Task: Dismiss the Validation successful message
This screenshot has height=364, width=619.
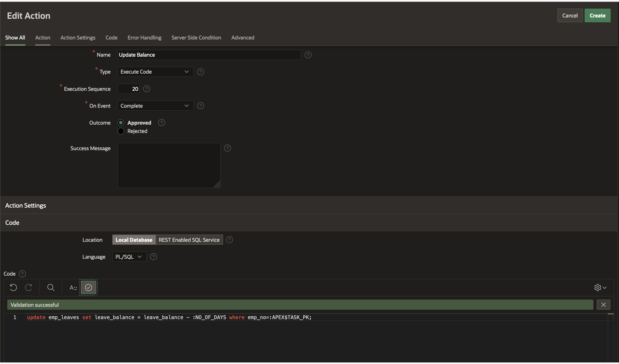Action: click(x=603, y=305)
